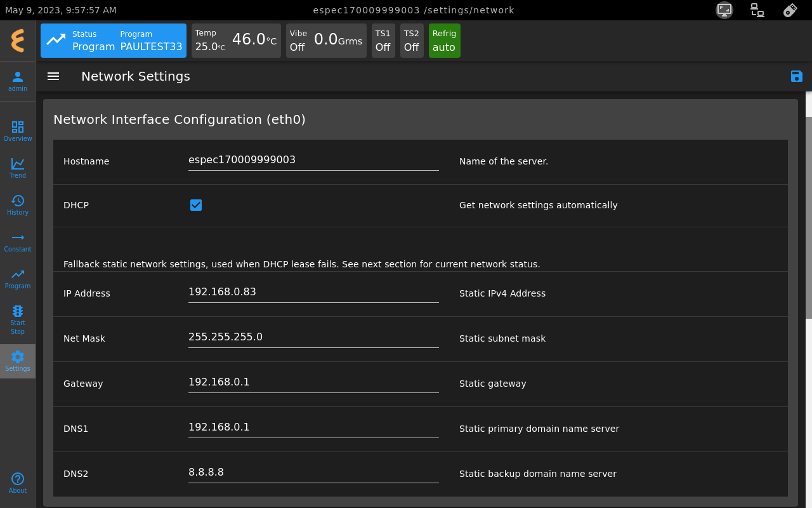Edit the IP Address field
This screenshot has width=812, height=508.
[313, 293]
